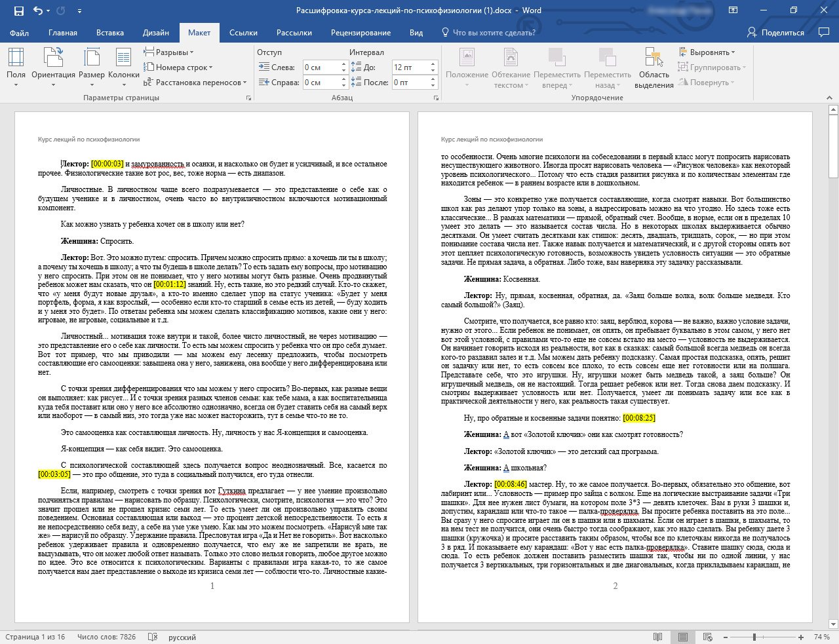Expand the Номера строк dropdown
Screen dimensions: 839x644
click(178, 67)
